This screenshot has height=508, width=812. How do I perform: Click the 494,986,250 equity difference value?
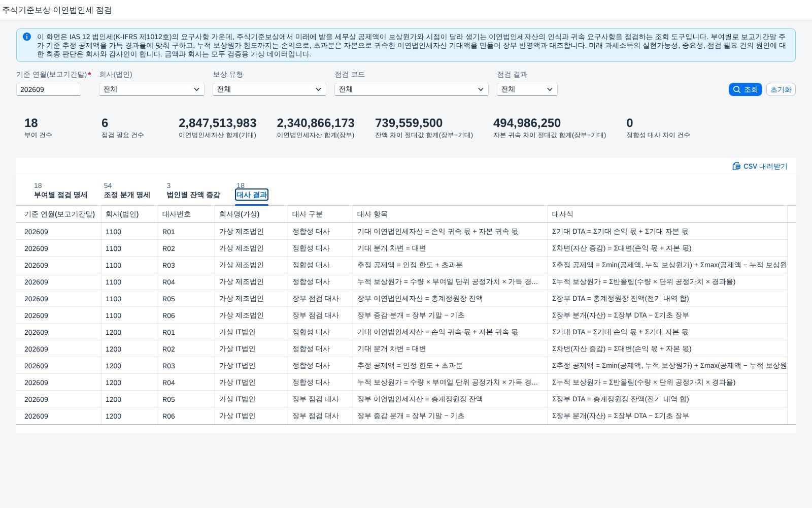click(527, 123)
